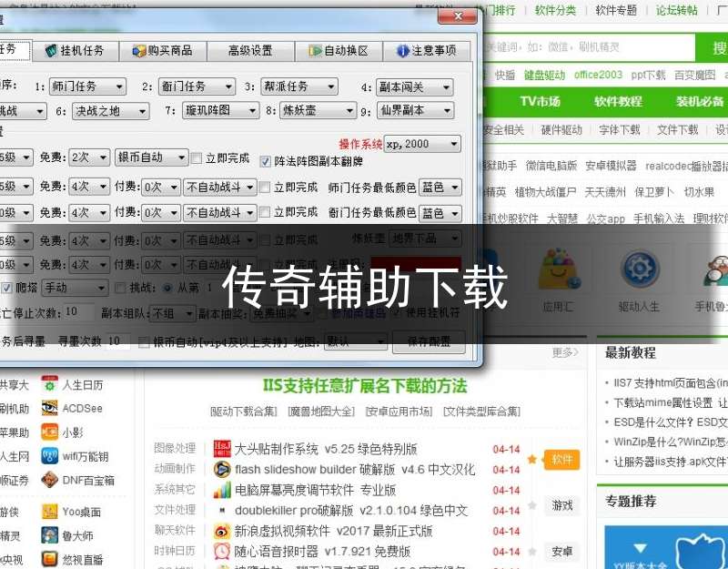Image resolution: width=728 pixels, height=569 pixels.
Task: Switch to the 购买商品 tab
Action: point(163,51)
